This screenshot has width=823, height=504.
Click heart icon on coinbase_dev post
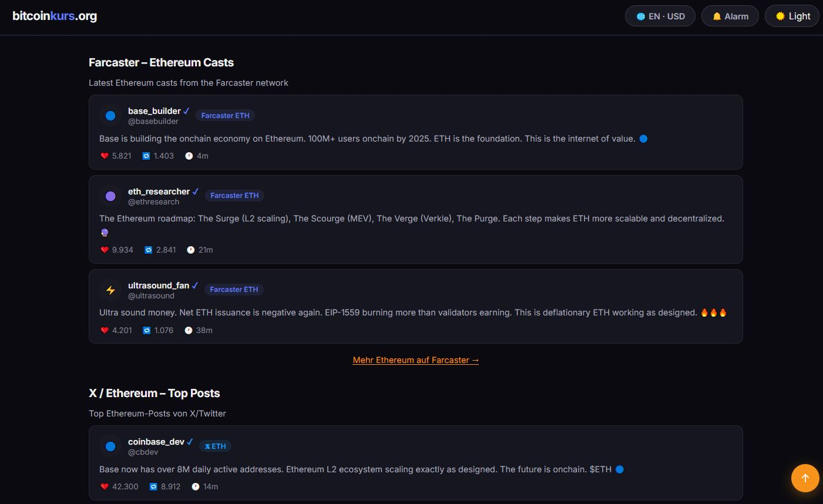105,486
